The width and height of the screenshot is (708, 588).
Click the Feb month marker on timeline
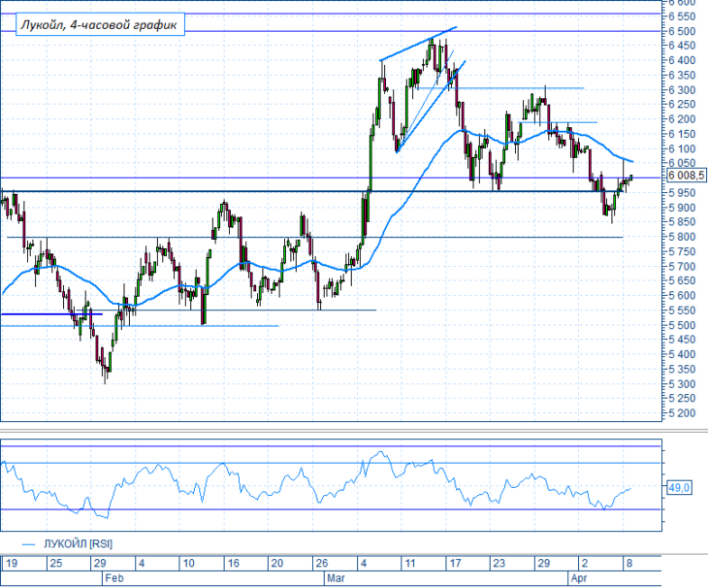[x=114, y=578]
